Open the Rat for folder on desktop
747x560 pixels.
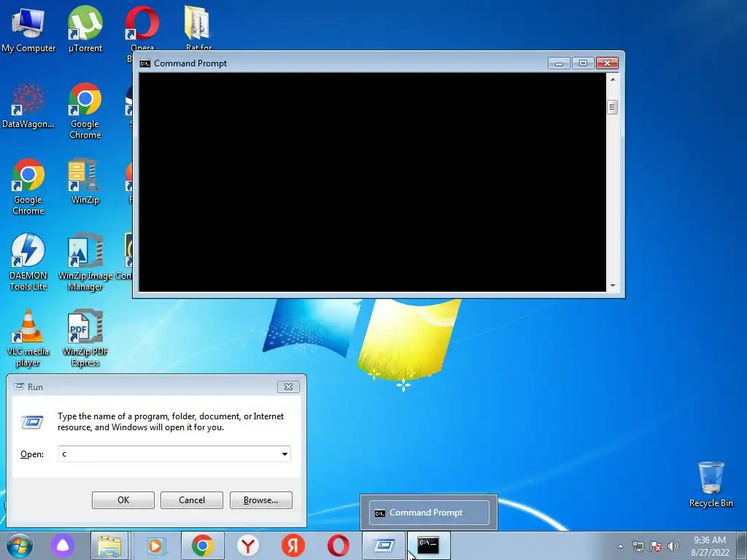[198, 28]
